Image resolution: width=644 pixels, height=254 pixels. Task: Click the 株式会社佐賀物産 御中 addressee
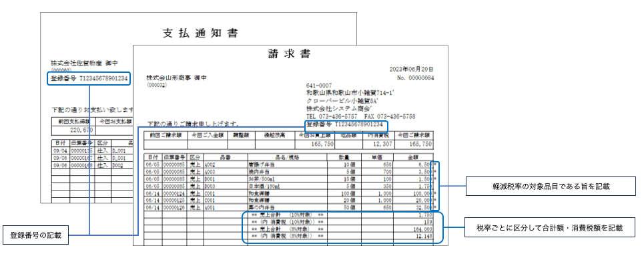(84, 63)
